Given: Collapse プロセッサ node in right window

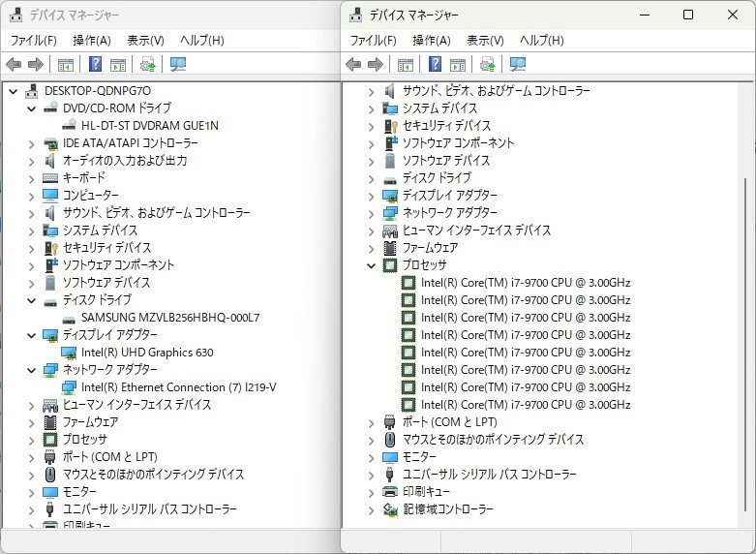Looking at the screenshot, I should click(371, 265).
